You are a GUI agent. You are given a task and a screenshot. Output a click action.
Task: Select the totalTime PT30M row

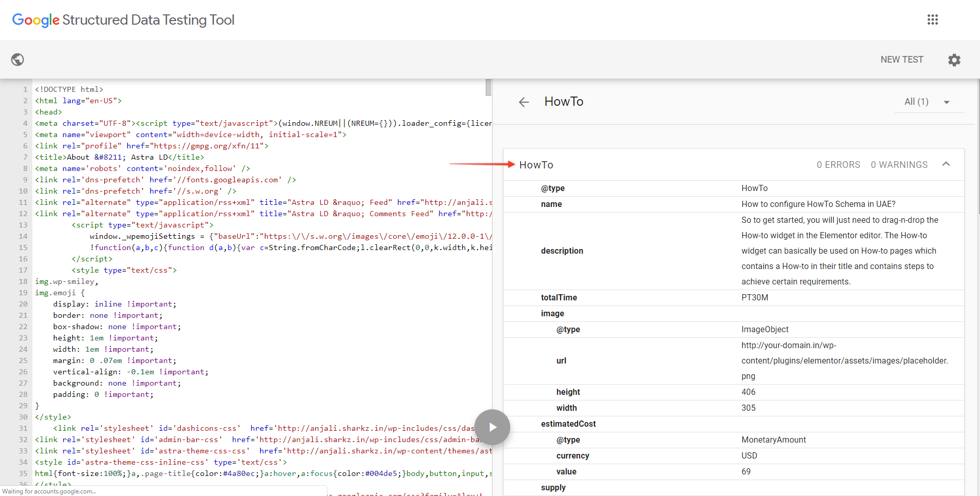point(733,298)
